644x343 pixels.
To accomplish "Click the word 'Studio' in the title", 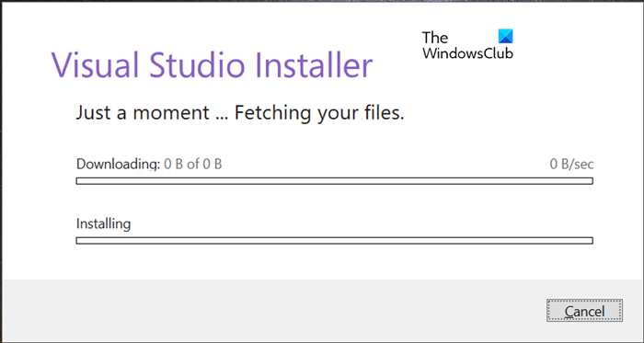I will tap(199, 65).
